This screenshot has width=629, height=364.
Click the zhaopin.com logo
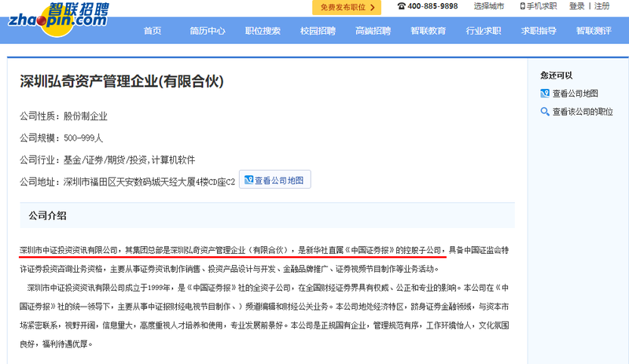click(58, 19)
